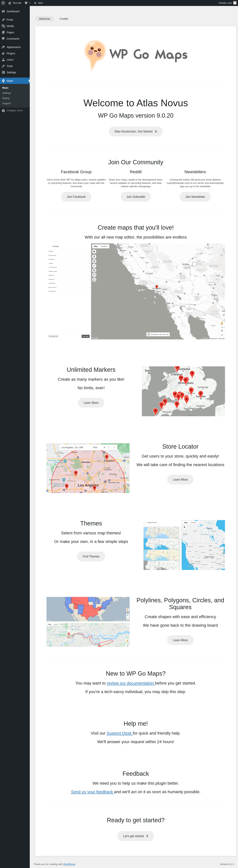Open the New content menu in admin bar
This screenshot has width=238, height=868.
[38, 3]
